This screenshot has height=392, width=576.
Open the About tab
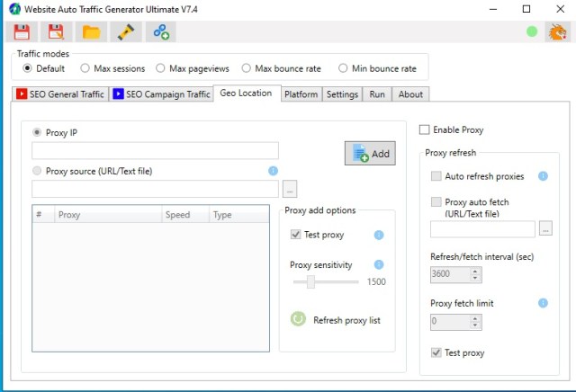(410, 94)
